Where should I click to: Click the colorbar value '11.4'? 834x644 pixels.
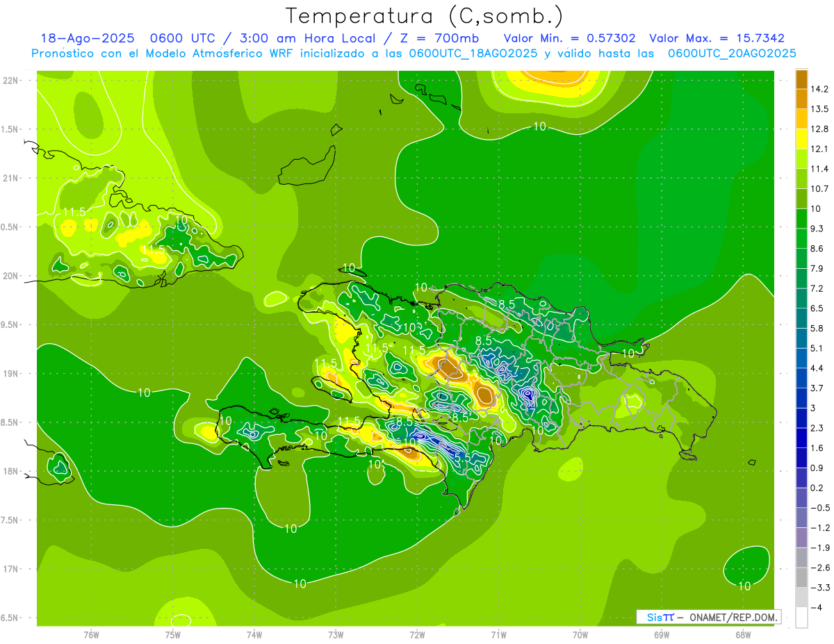point(820,169)
